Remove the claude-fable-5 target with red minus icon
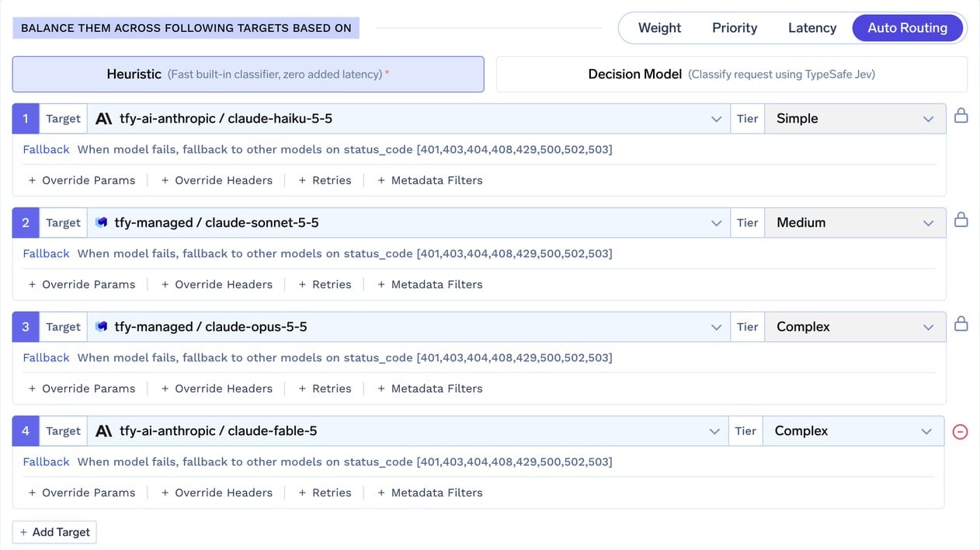This screenshot has width=980, height=550. (960, 432)
